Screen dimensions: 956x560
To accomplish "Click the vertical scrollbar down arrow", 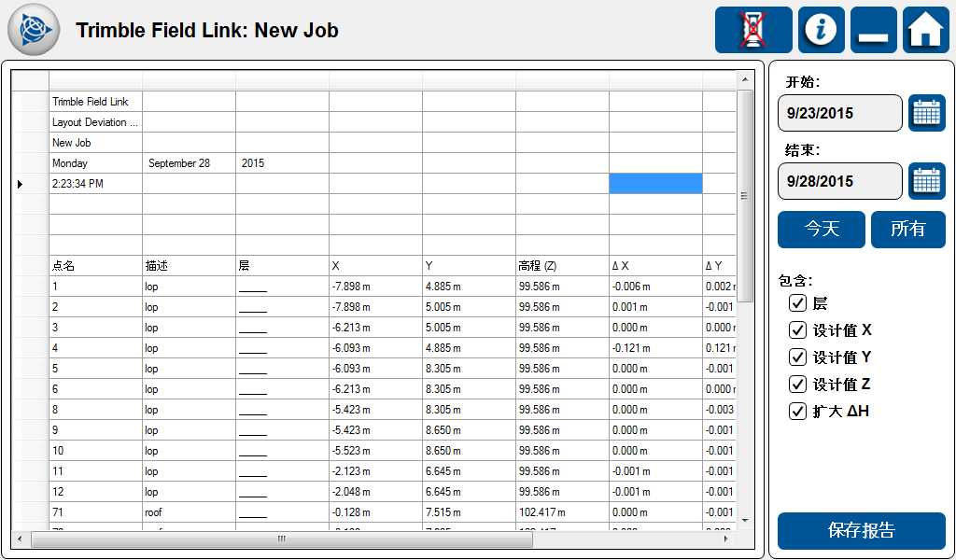I will click(745, 521).
